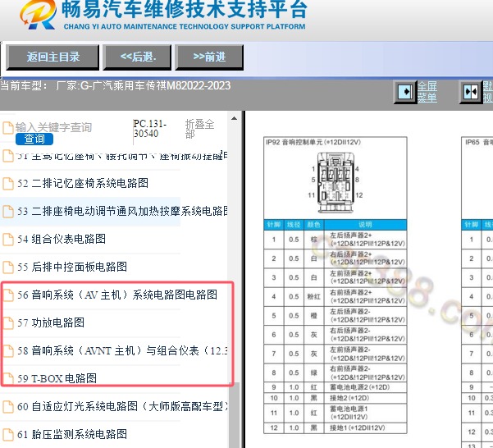Click the IP92 connector pinout diagram image

pos(336,182)
